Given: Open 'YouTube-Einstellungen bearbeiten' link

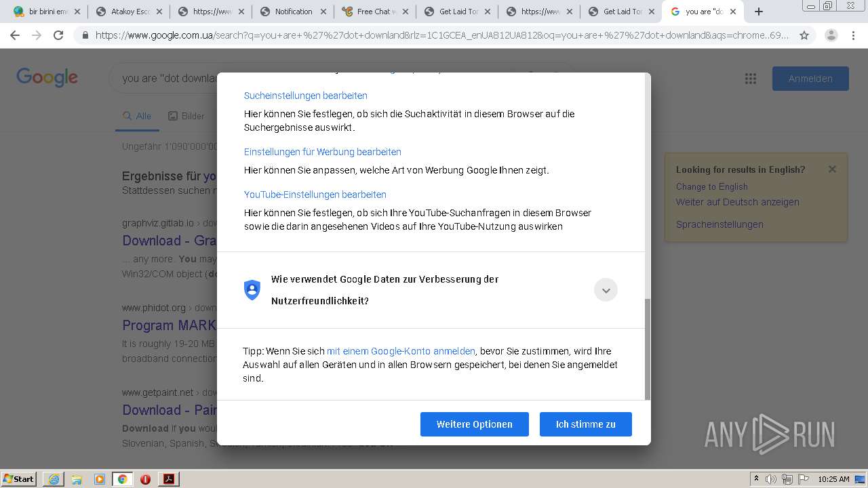Looking at the screenshot, I should click(x=315, y=195).
